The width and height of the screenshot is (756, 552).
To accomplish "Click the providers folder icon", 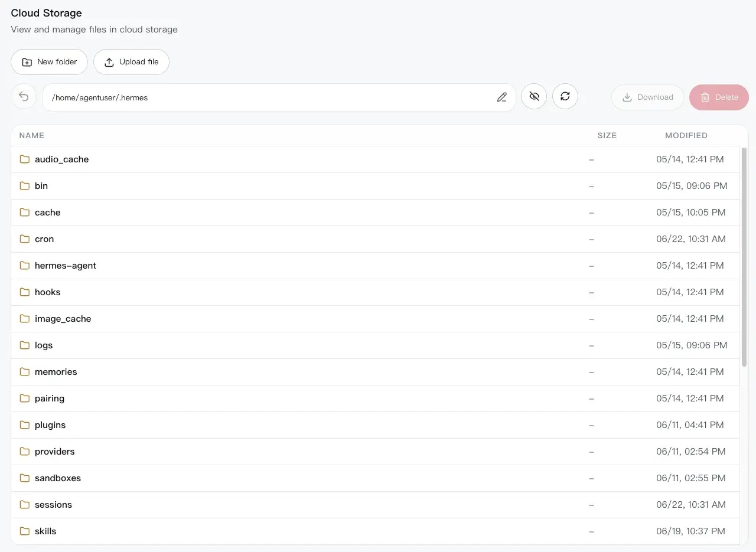I will (25, 452).
